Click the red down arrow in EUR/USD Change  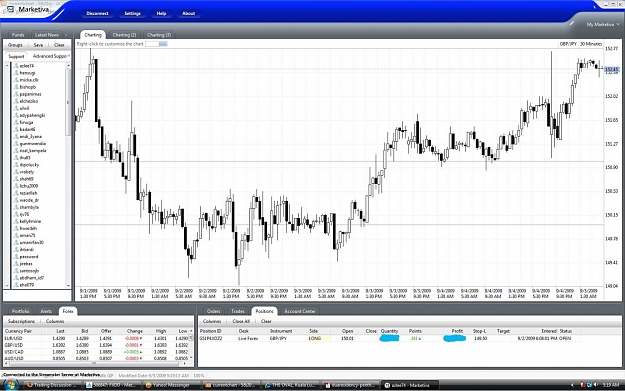click(x=141, y=338)
